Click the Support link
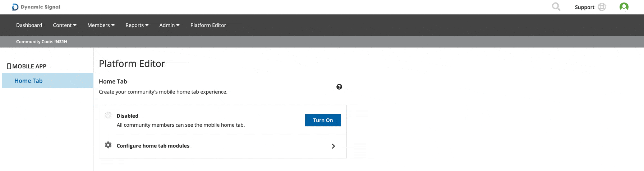Viewport: 644px width, 171px height. (x=584, y=7)
